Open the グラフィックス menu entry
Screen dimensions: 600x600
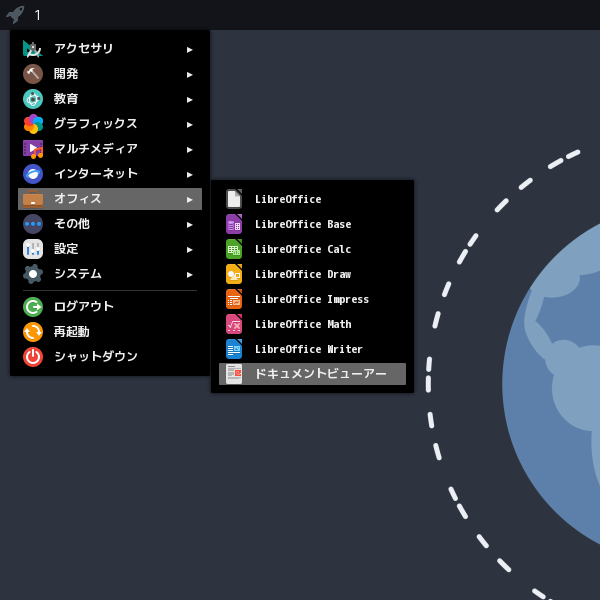[110, 124]
